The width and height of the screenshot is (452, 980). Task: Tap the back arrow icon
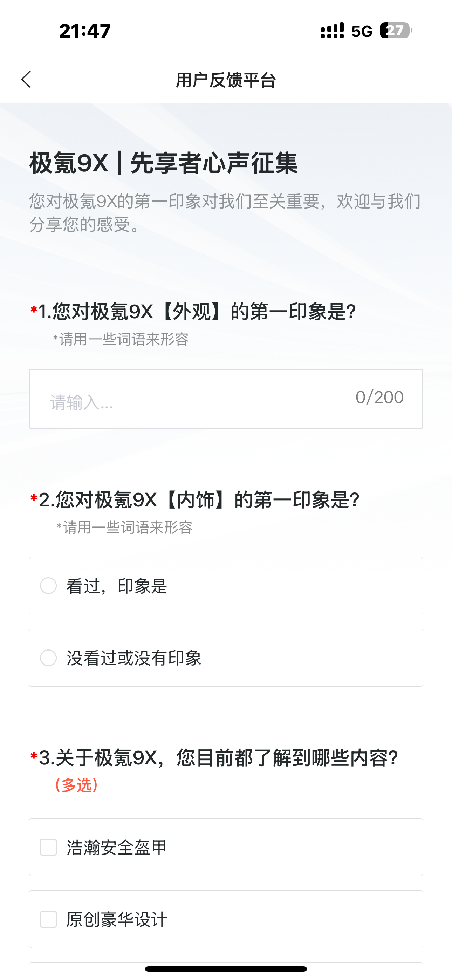coord(26,80)
